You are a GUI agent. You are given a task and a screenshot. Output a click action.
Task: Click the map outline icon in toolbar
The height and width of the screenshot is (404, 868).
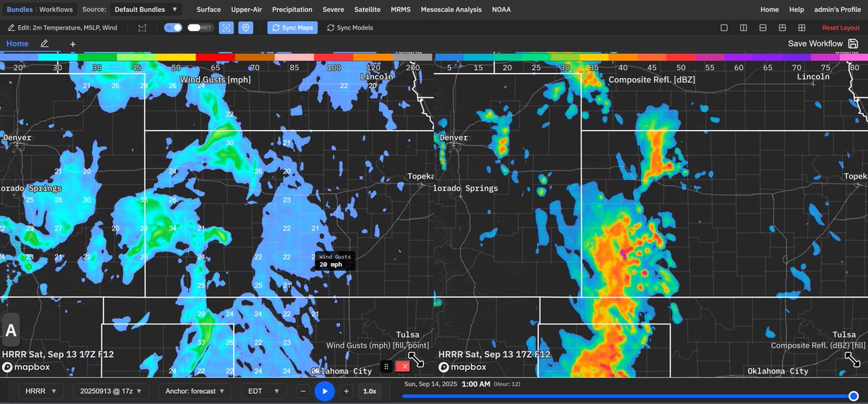[x=142, y=27]
